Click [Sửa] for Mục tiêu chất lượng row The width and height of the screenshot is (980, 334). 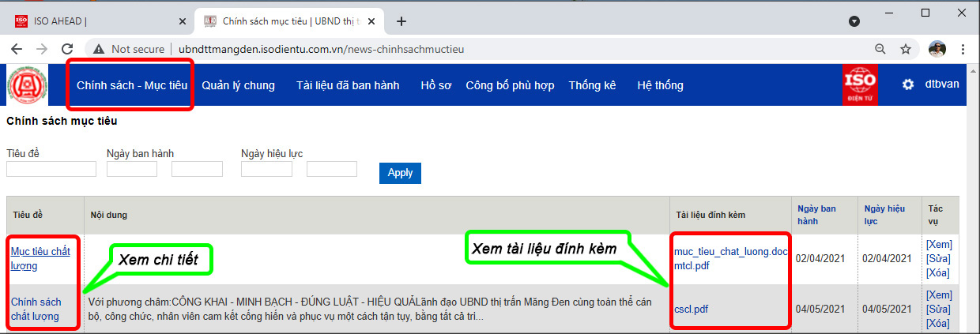(x=938, y=258)
